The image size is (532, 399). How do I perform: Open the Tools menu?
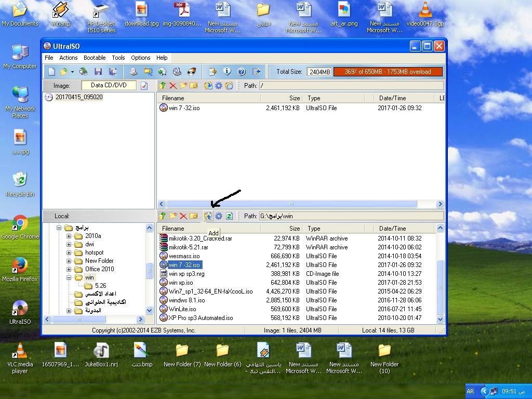[x=118, y=58]
